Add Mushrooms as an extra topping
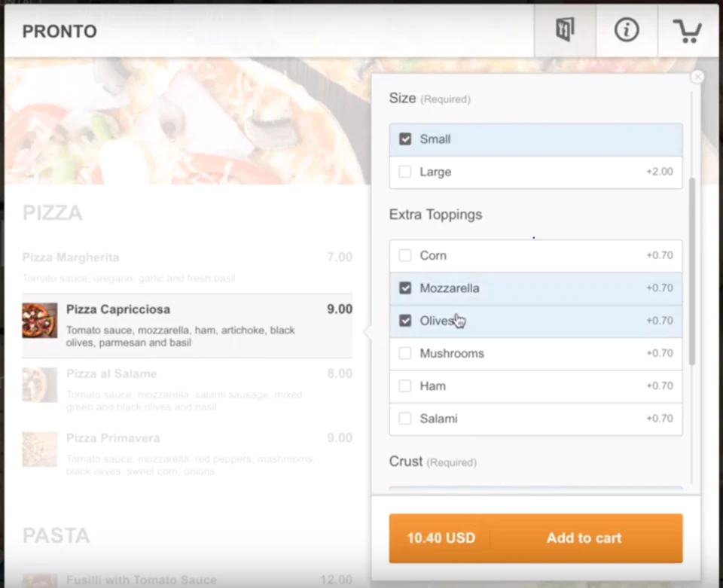 [x=404, y=353]
